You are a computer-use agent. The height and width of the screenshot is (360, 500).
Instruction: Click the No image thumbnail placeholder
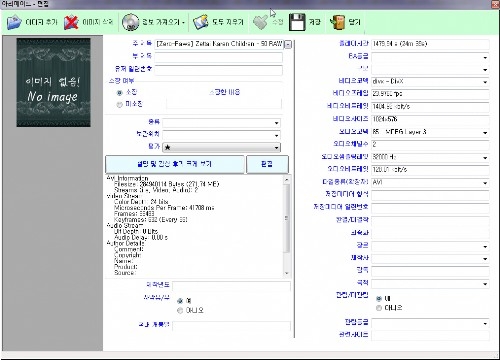tap(53, 82)
